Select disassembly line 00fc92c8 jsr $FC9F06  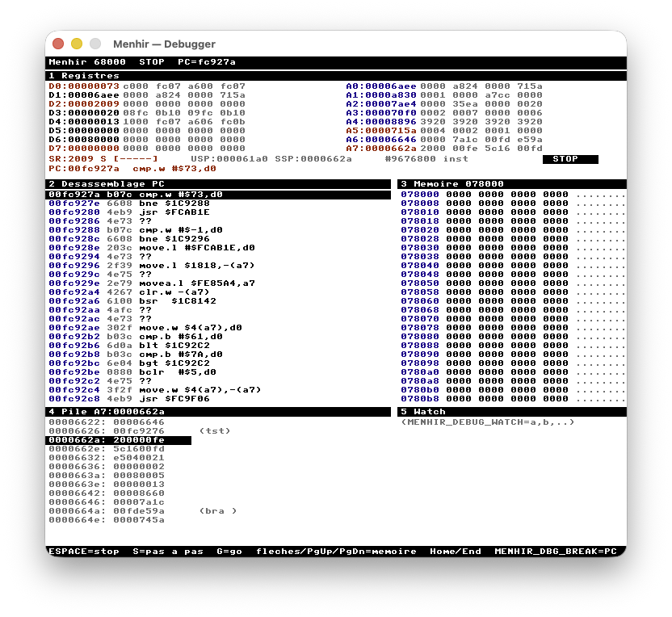point(129,399)
